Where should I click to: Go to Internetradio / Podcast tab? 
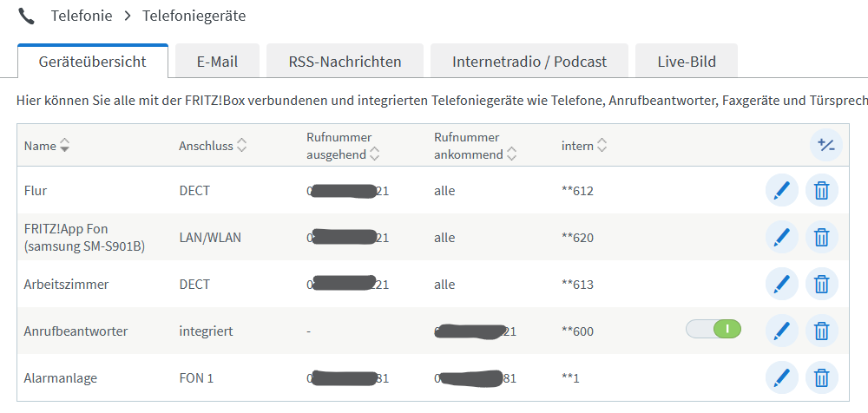click(529, 62)
